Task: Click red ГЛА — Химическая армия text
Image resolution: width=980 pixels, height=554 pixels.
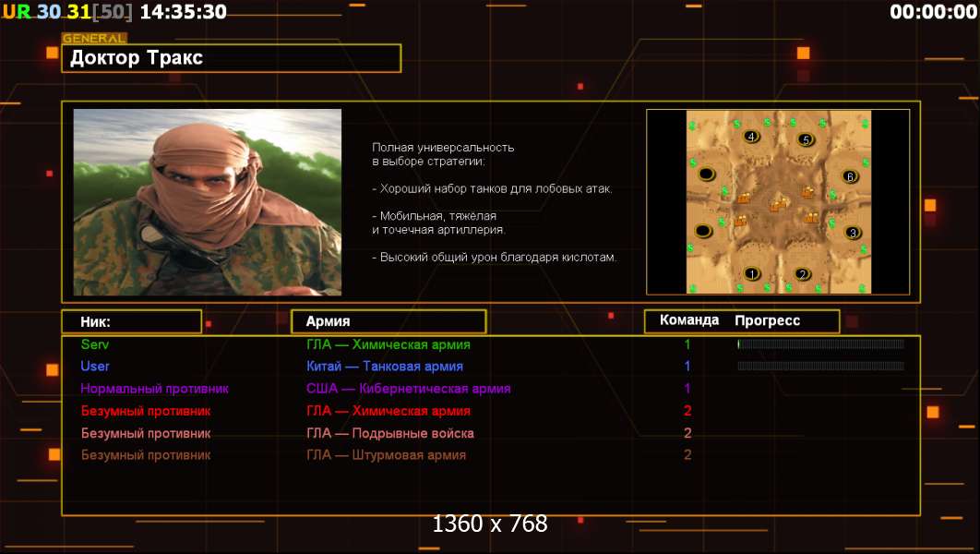Action: (388, 411)
